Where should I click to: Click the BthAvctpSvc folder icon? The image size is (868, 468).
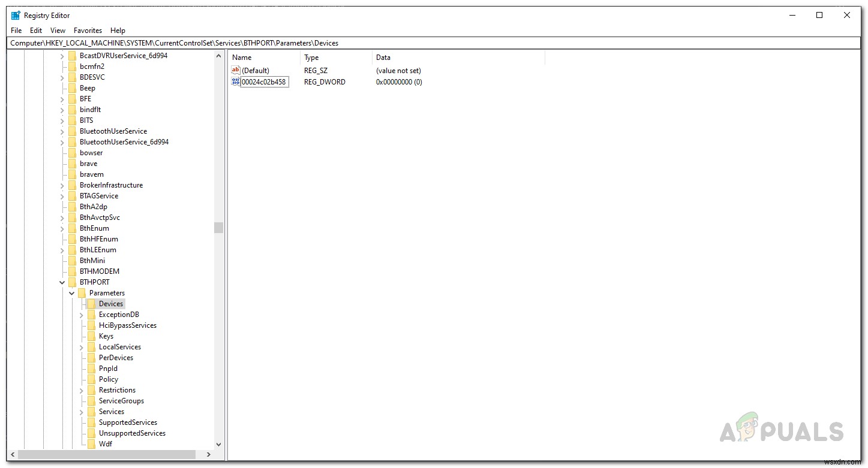tap(72, 218)
